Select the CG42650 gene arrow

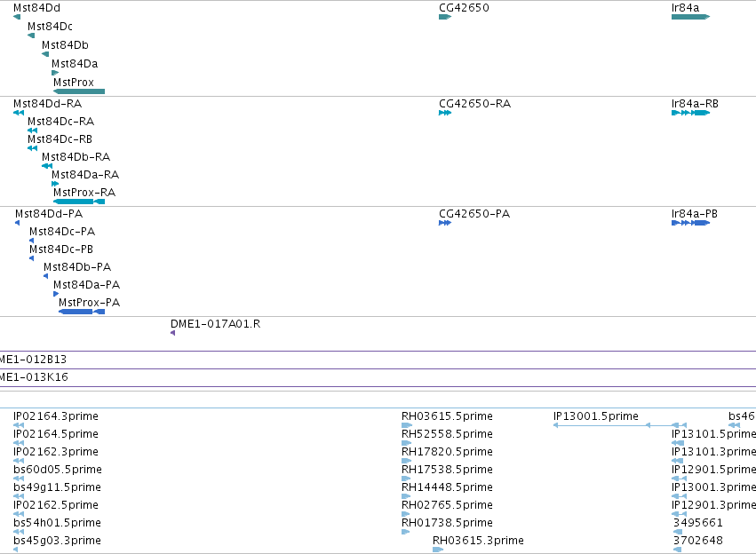tap(445, 17)
